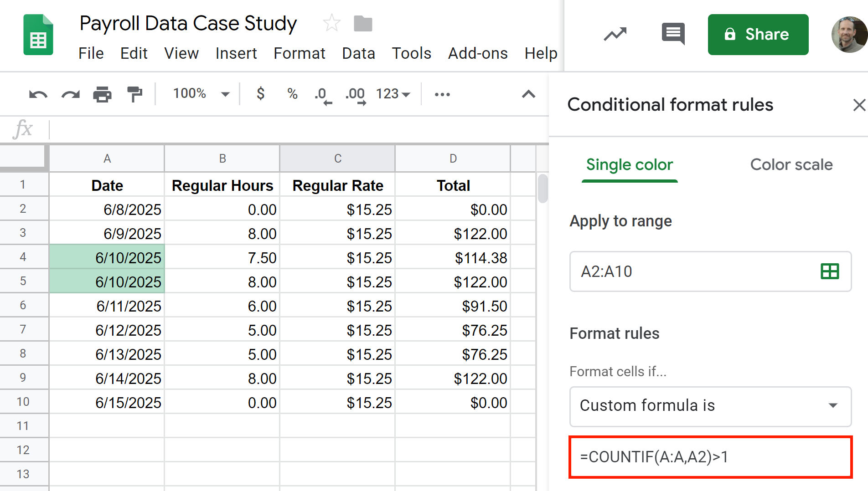Star the Payroll Data Case Study document
868x491 pixels.
[x=331, y=23]
